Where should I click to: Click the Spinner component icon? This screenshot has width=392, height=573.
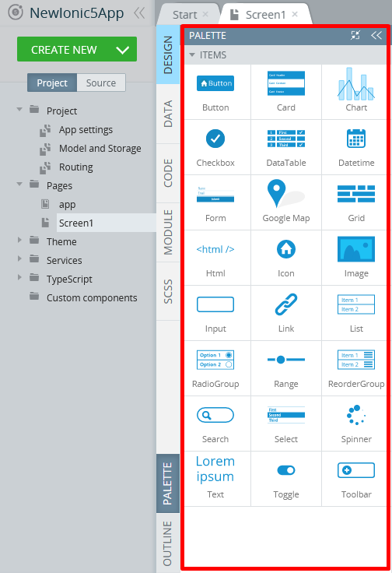(356, 424)
